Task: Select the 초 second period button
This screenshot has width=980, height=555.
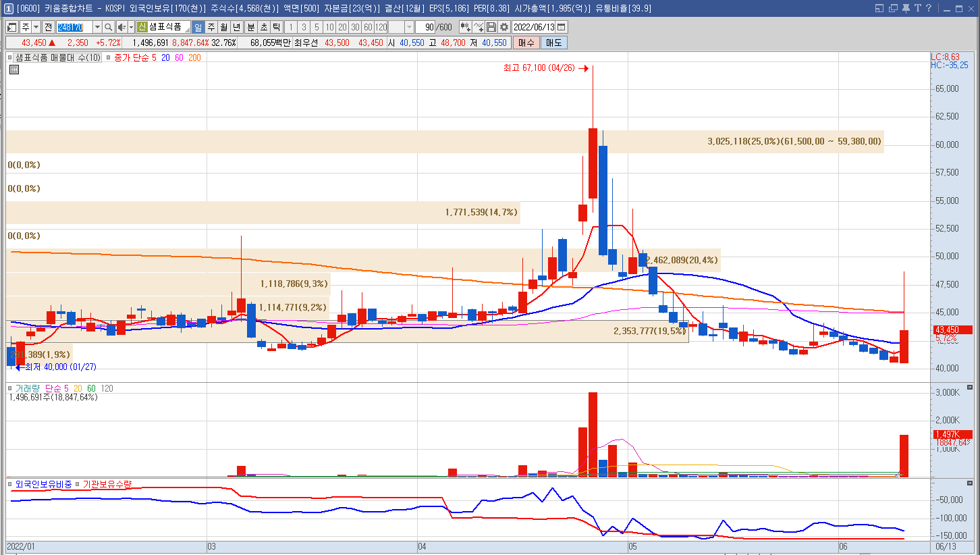Action: pos(263,27)
